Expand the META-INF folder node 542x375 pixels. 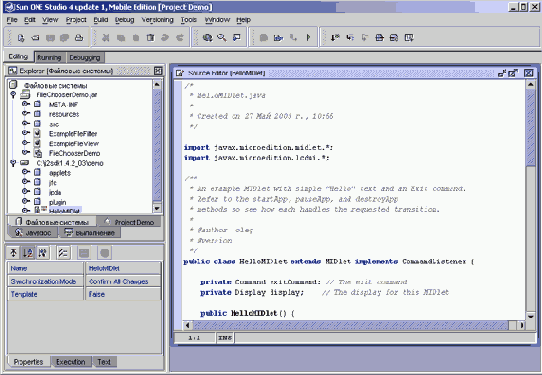(x=26, y=104)
